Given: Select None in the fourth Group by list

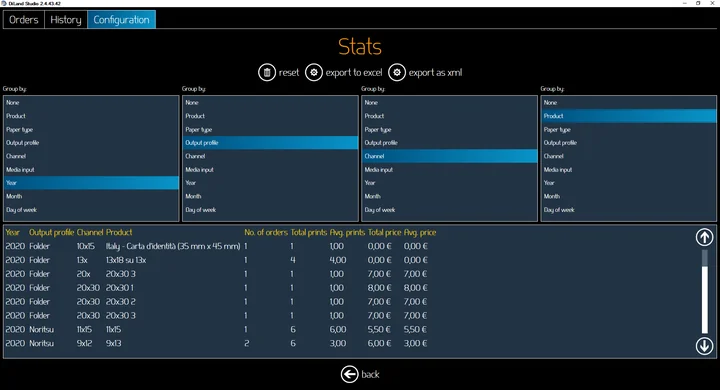Looking at the screenshot, I should (x=629, y=102).
